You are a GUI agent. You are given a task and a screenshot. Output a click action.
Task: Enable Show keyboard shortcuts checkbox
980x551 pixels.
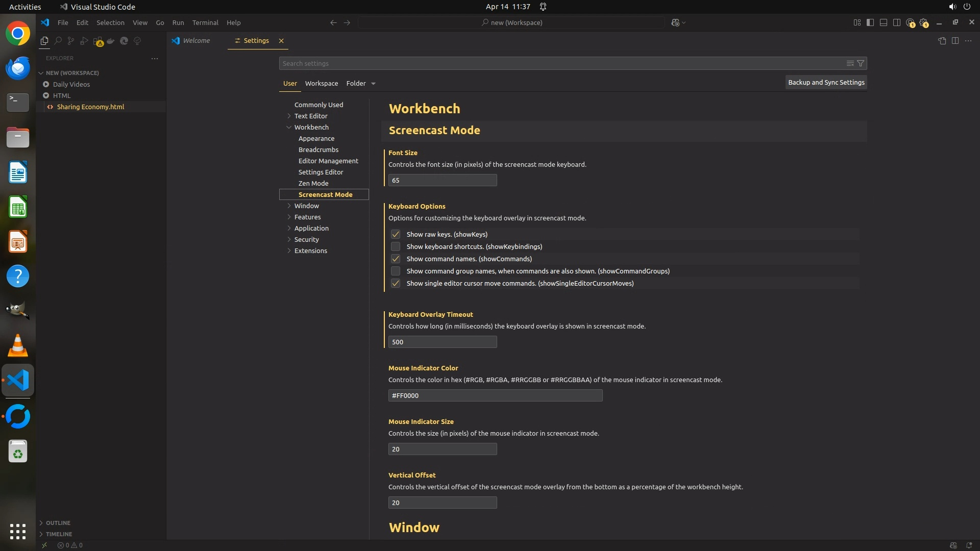tap(396, 246)
